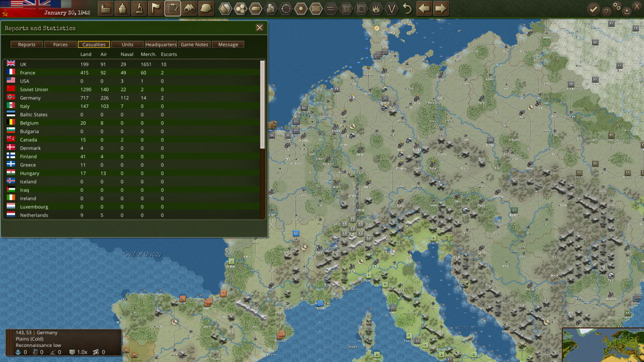Toggle the weather sun overlay
644x362 pixels.
coord(301,8)
